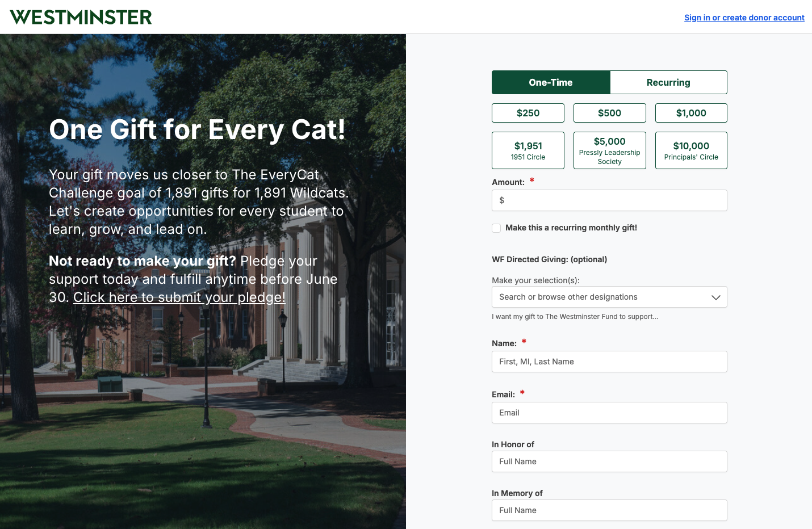Open Sign in or create donor account
This screenshot has width=812, height=529.
pos(744,18)
